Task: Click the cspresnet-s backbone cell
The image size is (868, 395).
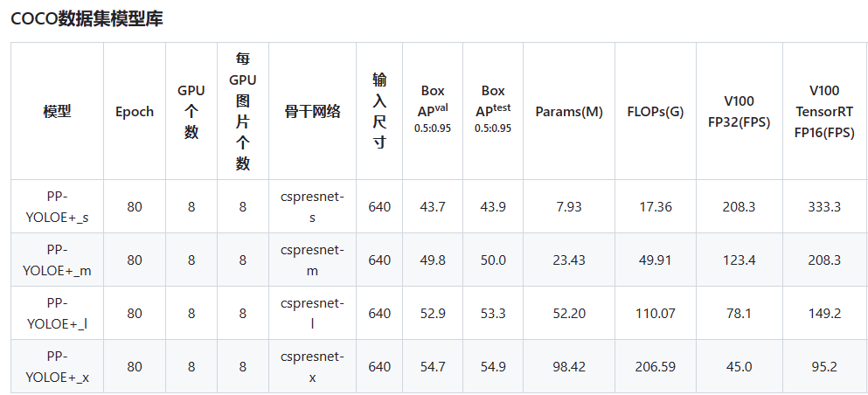Action: 312,206
